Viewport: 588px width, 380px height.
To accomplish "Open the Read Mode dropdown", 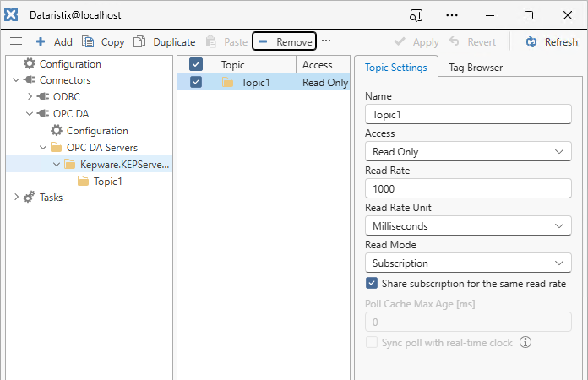I will pyautogui.click(x=468, y=263).
